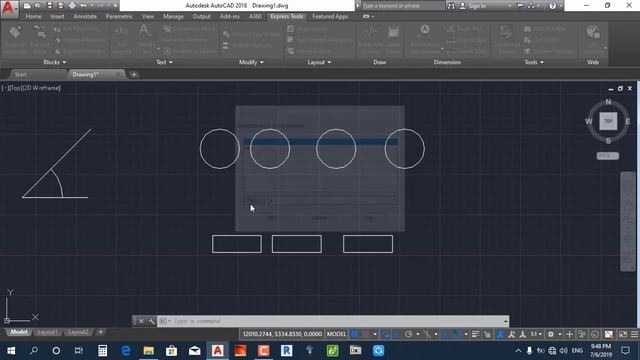Toggle MODEL space button in status bar
The image size is (640, 360).
coord(336,334)
